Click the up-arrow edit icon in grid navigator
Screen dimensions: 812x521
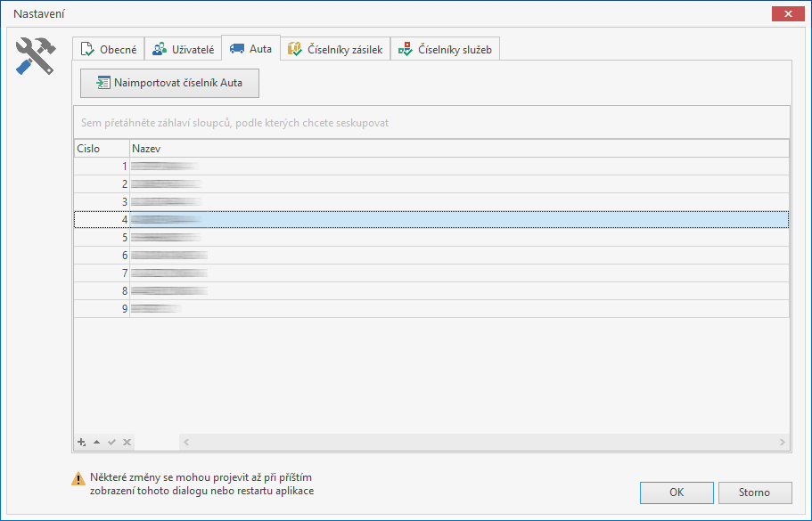point(96,442)
